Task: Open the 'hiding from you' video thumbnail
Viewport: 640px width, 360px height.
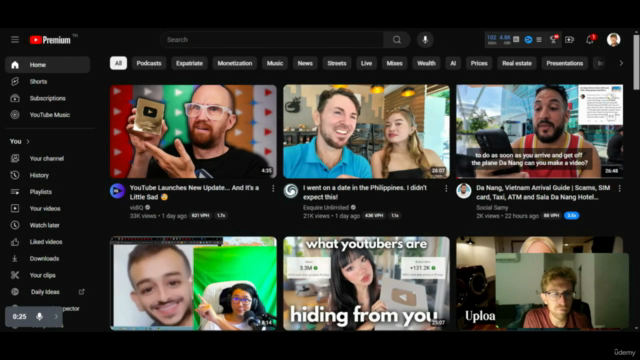Action: (367, 283)
